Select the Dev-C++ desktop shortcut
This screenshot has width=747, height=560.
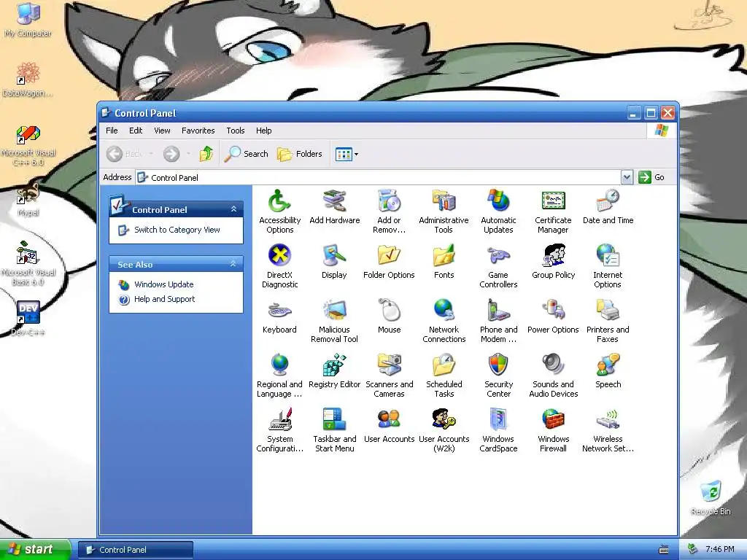point(28,318)
